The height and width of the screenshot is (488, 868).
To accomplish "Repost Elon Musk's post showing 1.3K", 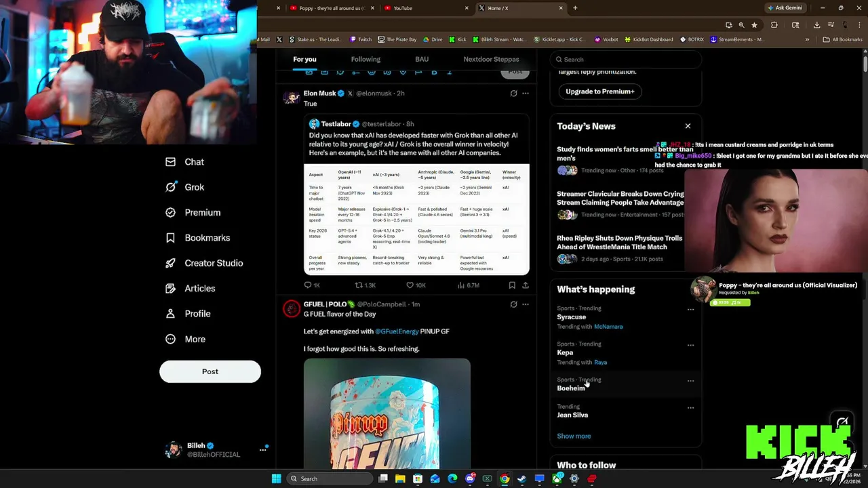I will tap(365, 285).
